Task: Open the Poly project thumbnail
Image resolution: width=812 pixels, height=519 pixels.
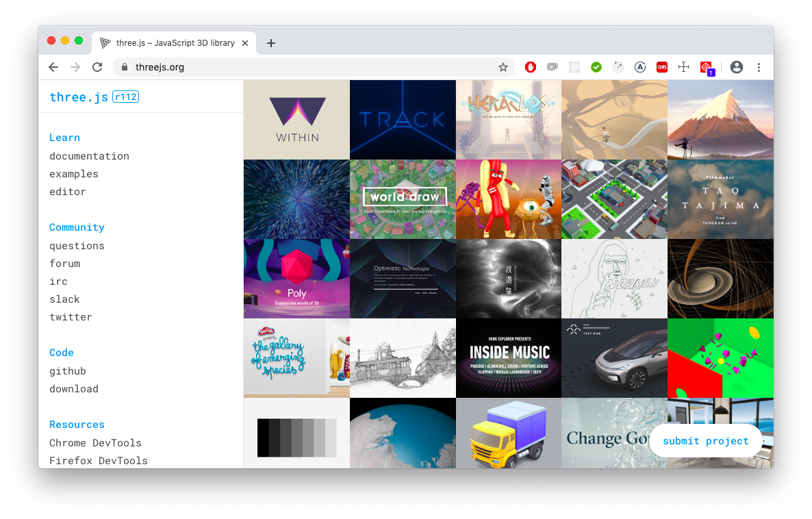Action: click(x=296, y=279)
